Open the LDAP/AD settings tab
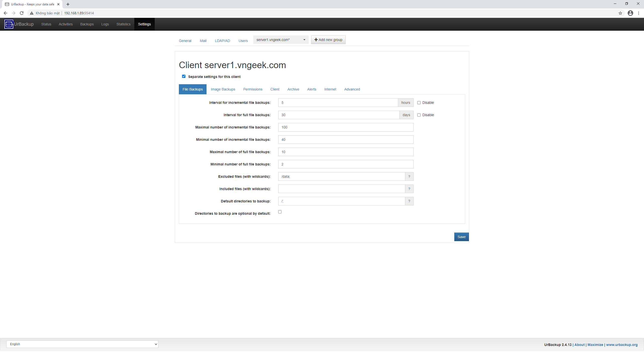644x352 pixels. [222, 41]
